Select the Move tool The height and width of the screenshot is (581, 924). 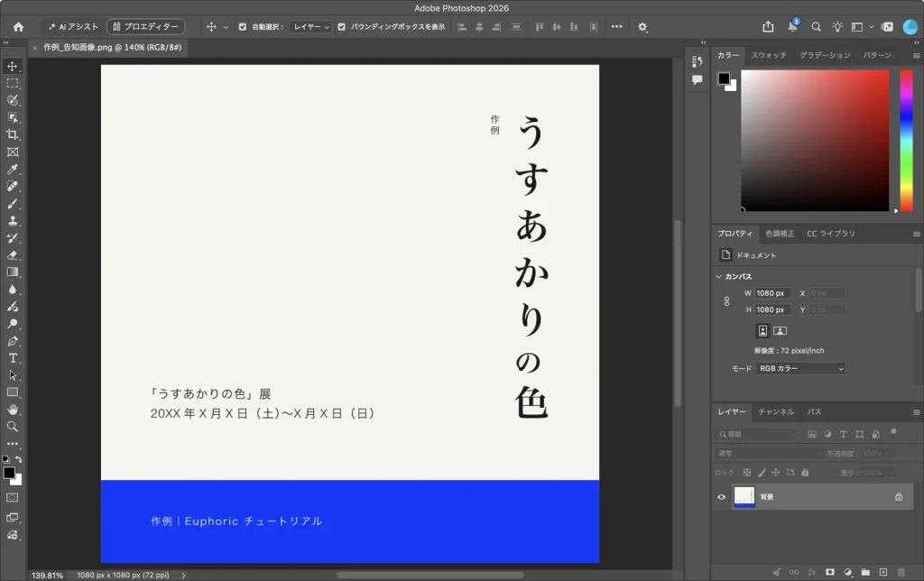[13, 66]
